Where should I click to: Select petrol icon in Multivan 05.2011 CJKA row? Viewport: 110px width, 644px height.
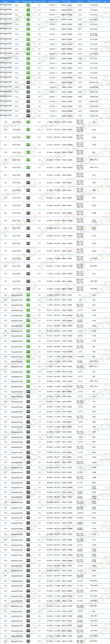28,129
